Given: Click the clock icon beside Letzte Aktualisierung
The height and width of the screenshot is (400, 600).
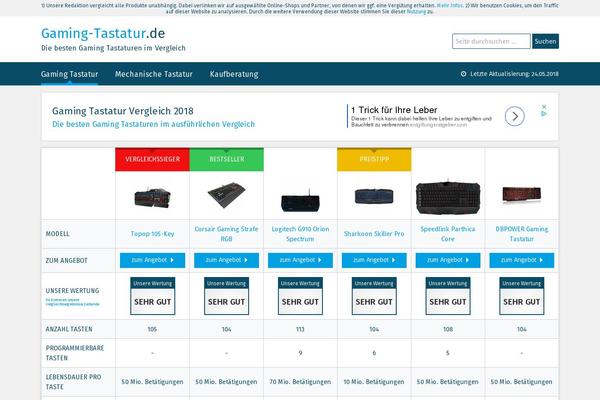Looking at the screenshot, I should pyautogui.click(x=463, y=74).
